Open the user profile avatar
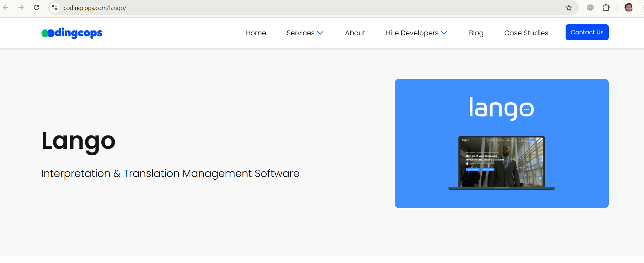644x263 pixels. [629, 8]
